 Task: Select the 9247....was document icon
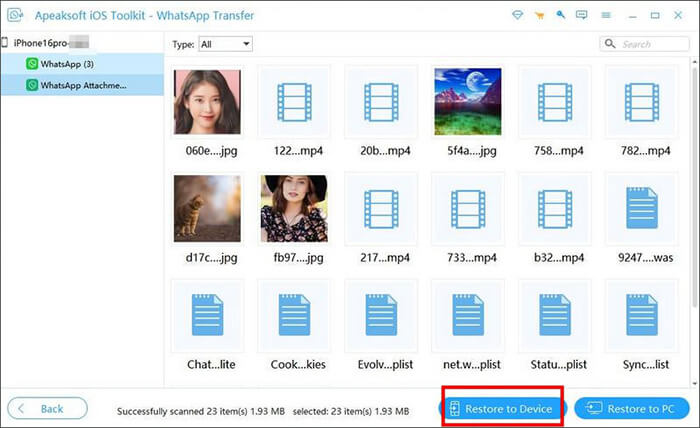coord(642,208)
